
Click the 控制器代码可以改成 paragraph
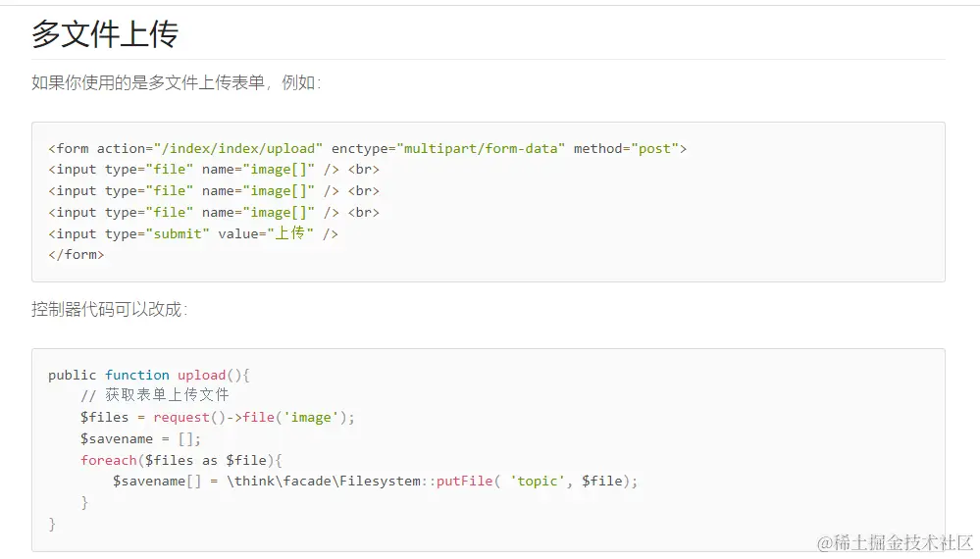click(109, 310)
